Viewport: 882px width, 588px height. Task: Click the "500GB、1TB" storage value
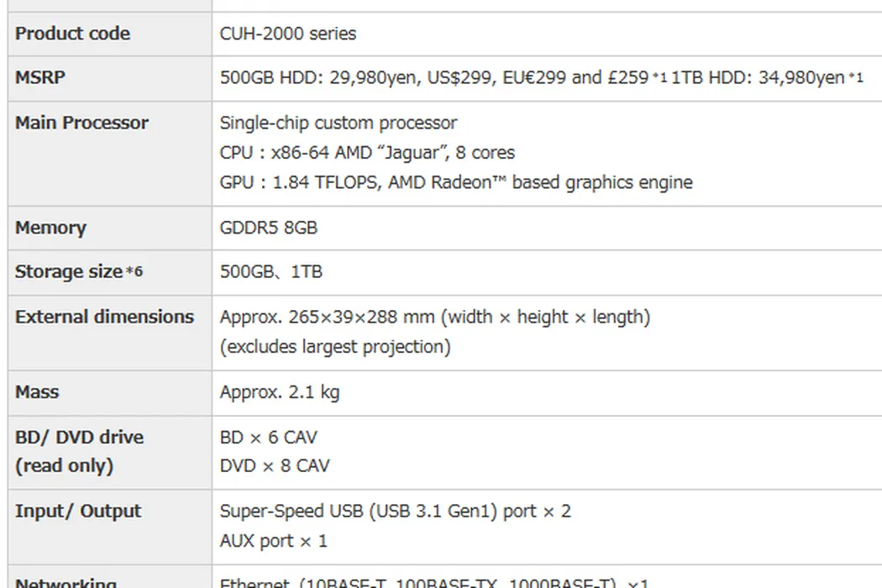click(270, 272)
